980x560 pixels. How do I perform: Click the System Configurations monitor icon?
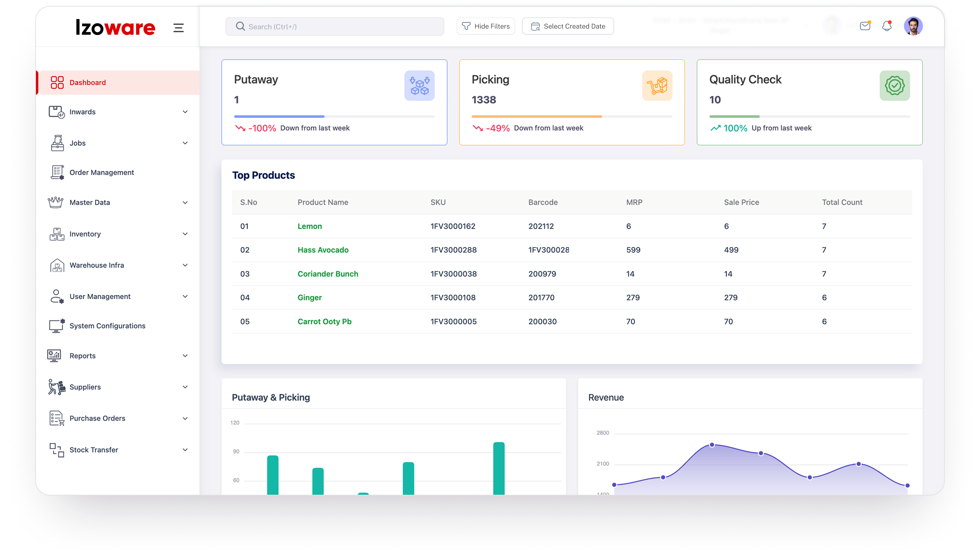[57, 326]
